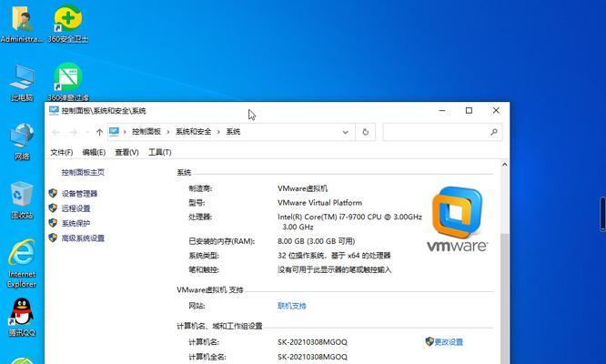The height and width of the screenshot is (364, 606).
Task: Go up one level with up arrow
Action: pos(99,132)
